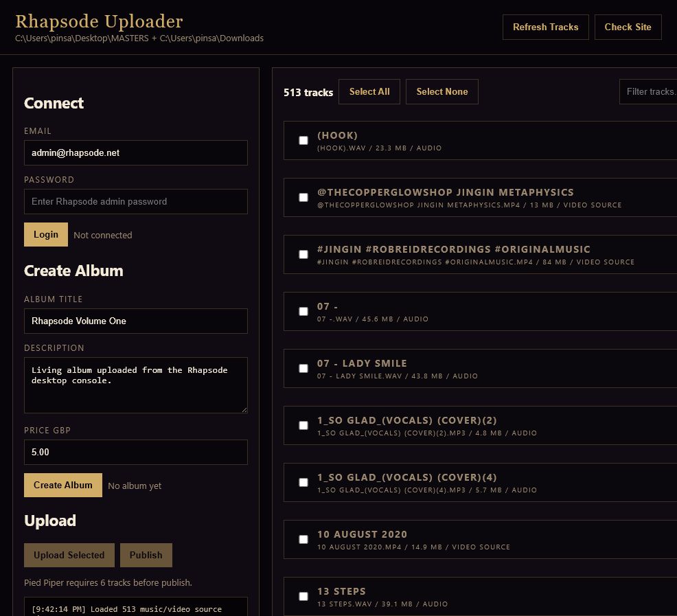Click the '(HOOK)' track title
Screen dimensions: 677x616
coord(337,135)
